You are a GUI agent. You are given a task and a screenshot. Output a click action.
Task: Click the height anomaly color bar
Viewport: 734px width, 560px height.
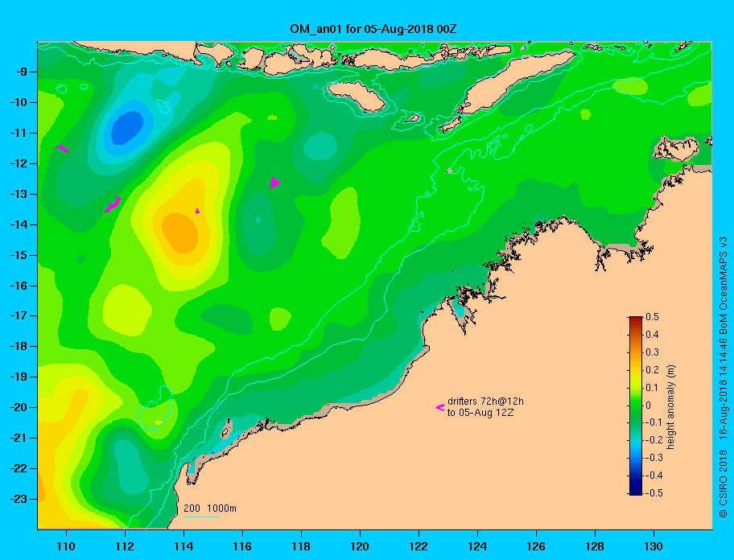[636, 406]
